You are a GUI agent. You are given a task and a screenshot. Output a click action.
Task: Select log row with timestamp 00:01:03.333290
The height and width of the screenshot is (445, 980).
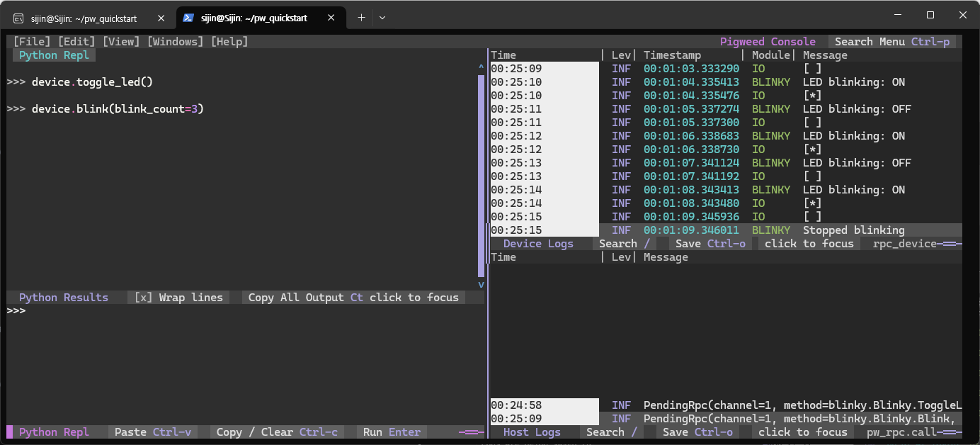tap(726, 69)
